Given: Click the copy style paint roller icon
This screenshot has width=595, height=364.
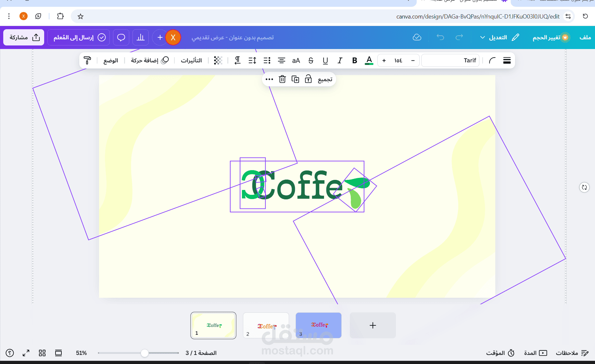Looking at the screenshot, I should 87,60.
